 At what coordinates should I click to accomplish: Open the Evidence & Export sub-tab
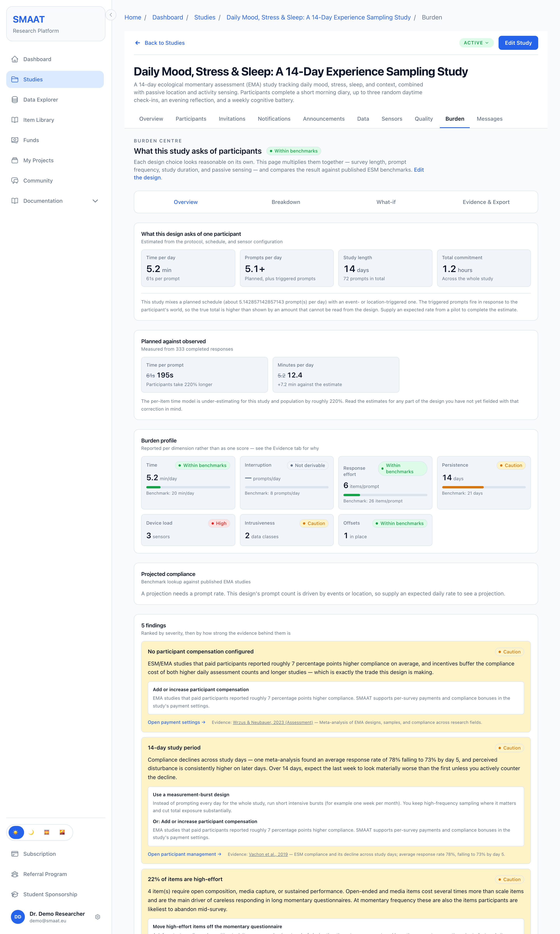pyautogui.click(x=486, y=202)
